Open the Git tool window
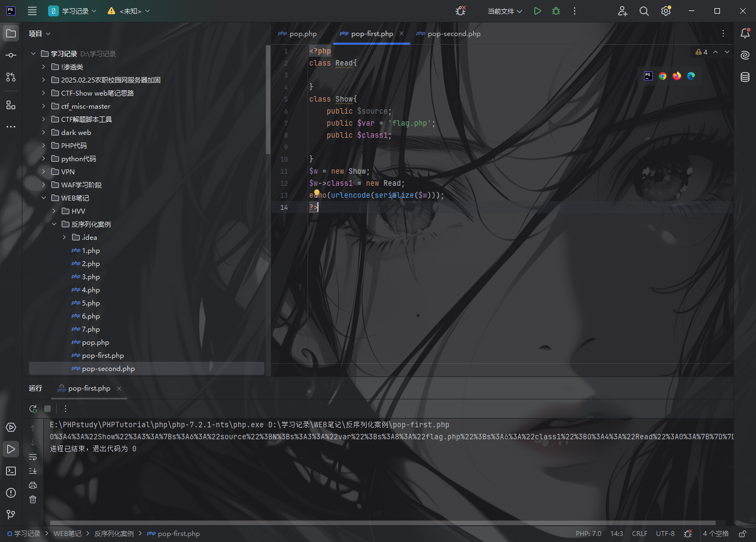The height and width of the screenshot is (542, 756). (x=11, y=515)
